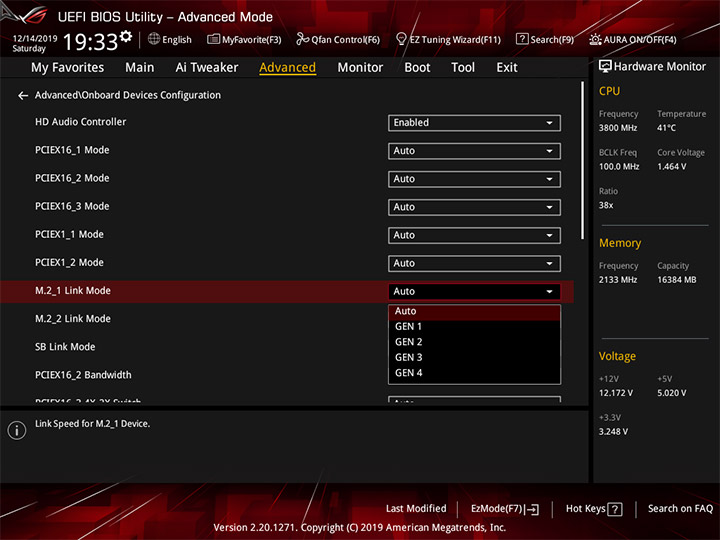Open the PCIEX1_2 Mode dropdown

tap(474, 264)
